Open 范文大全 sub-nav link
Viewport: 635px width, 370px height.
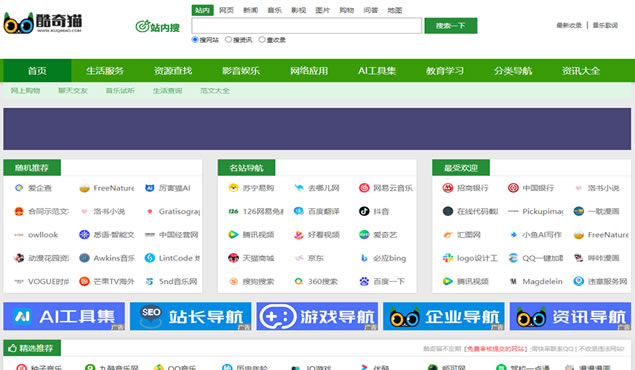pos(215,91)
